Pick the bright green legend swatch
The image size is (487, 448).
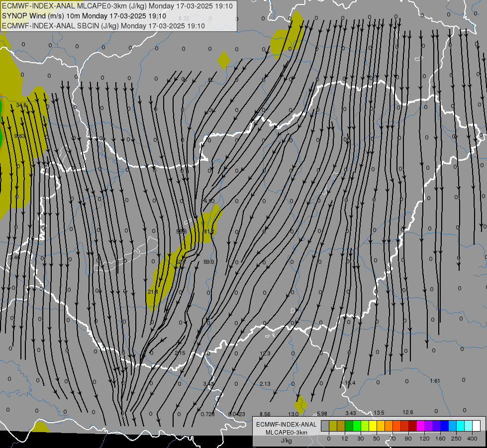(357, 426)
